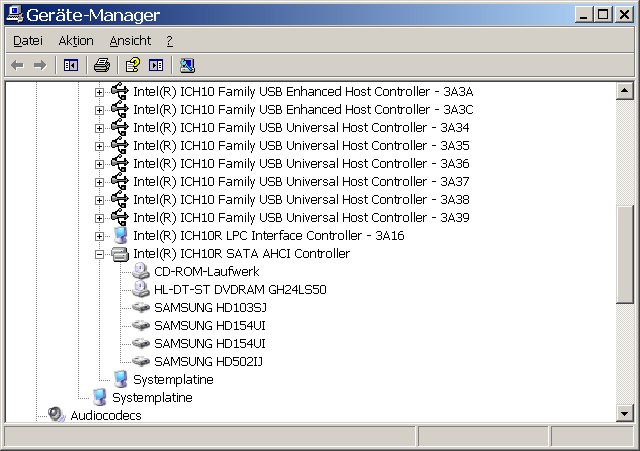Click USB icon of Universal Host Controller 3A38
The width and height of the screenshot is (640, 451).
[x=120, y=199]
